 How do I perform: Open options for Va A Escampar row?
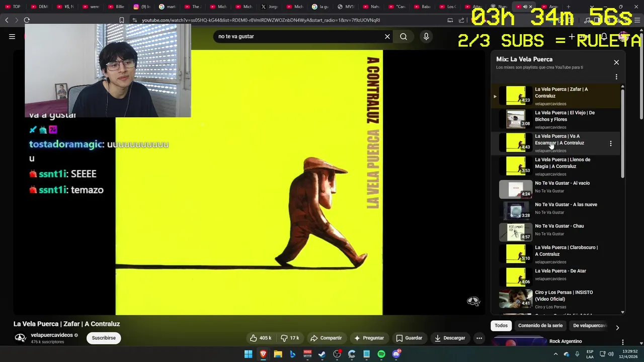click(611, 143)
